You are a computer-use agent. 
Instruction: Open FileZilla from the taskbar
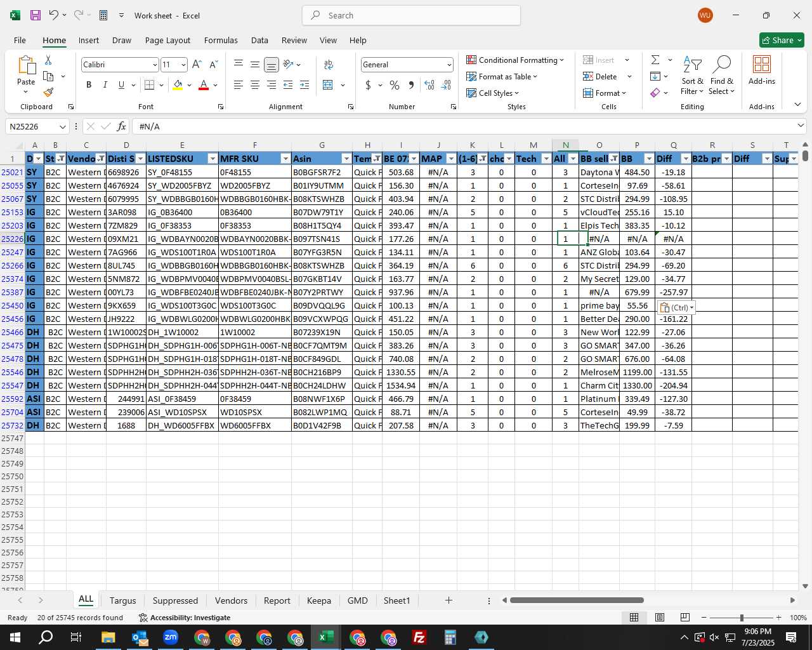(x=419, y=637)
